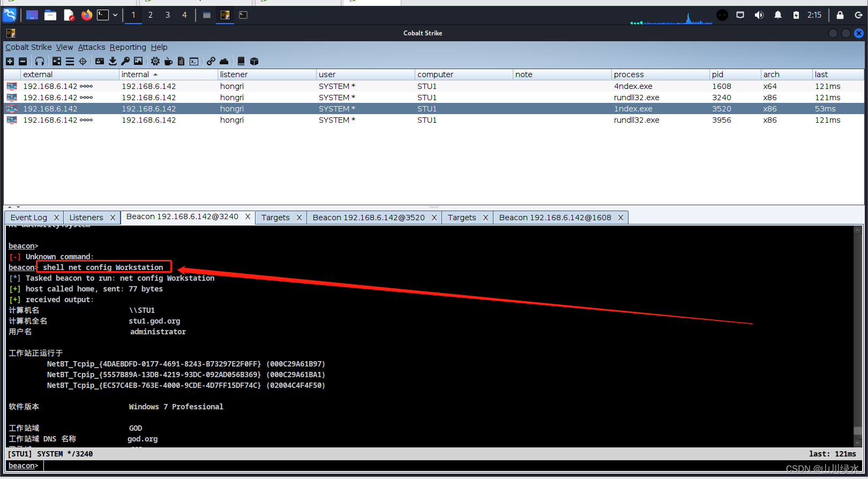
Task: Close the Beacon 192.168.6.142@1608 tab
Action: (x=620, y=218)
